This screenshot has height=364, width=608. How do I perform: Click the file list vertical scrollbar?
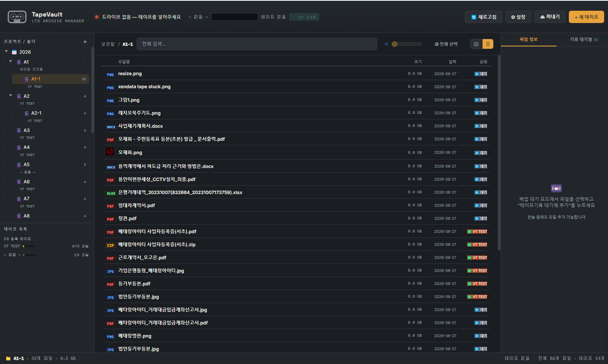click(499, 153)
